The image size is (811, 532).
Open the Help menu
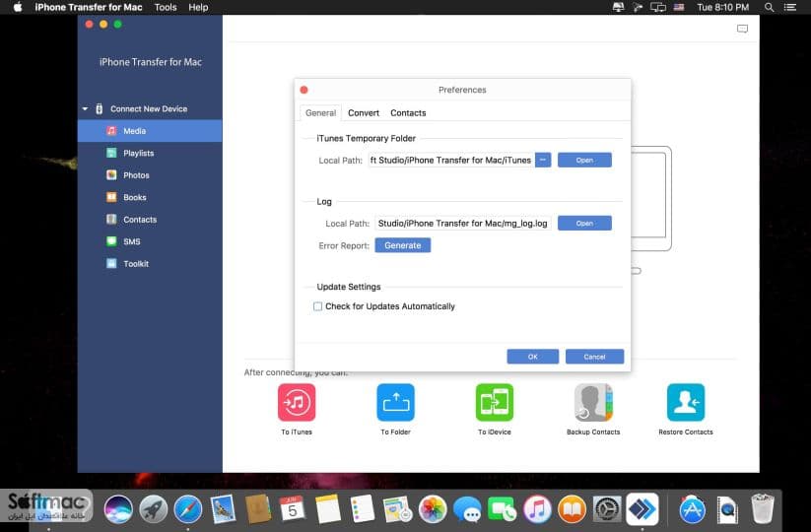click(x=198, y=7)
